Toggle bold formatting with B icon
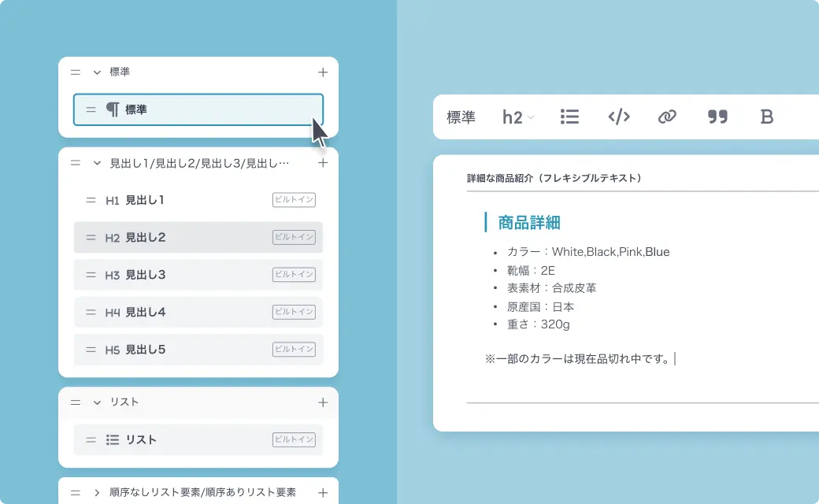Screen dimensions: 819x504 [766, 117]
